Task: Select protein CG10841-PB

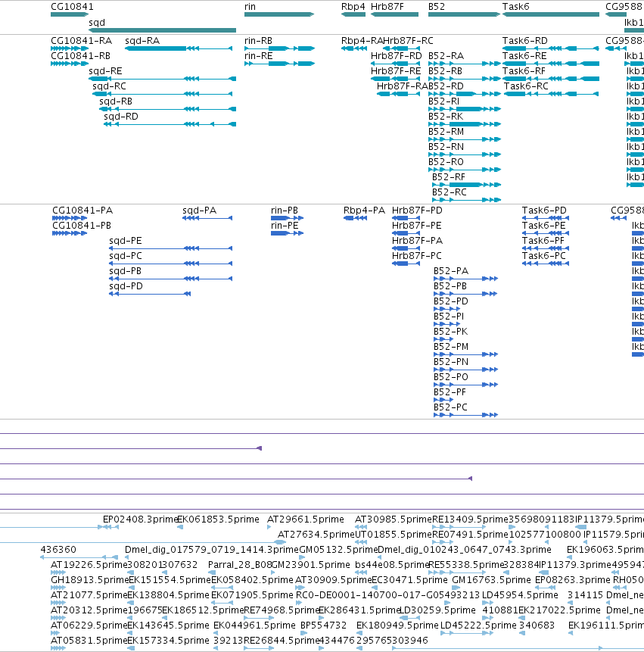Action: 70,233
